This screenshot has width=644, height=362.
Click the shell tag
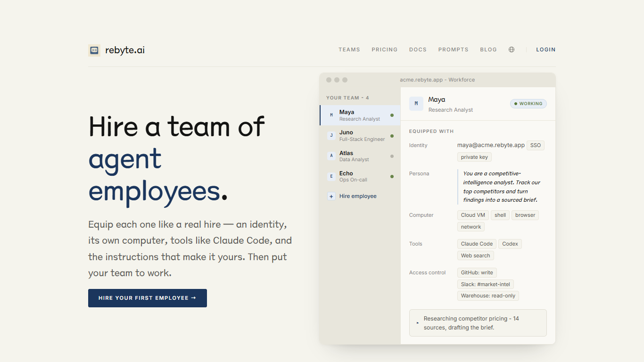click(500, 215)
